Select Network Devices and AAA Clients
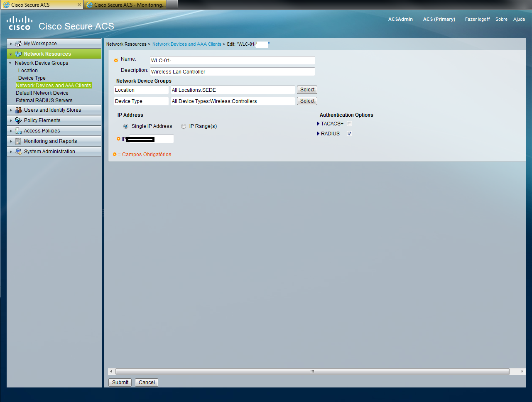 point(53,86)
